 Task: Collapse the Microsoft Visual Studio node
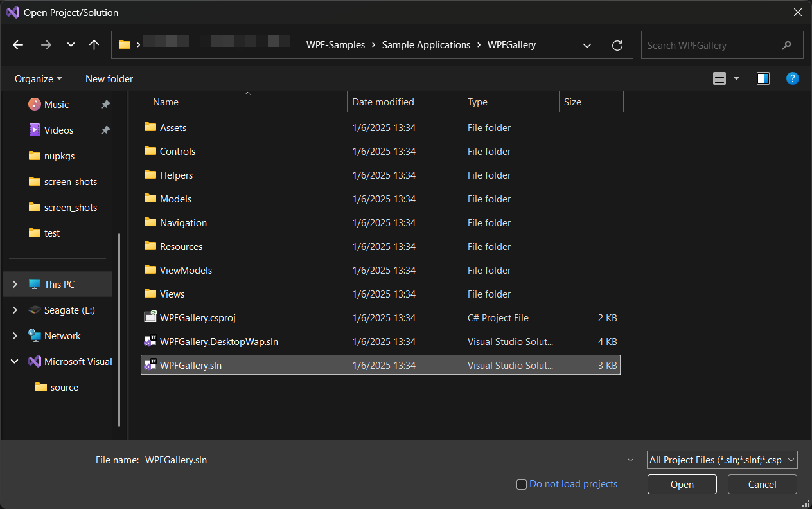pyautogui.click(x=15, y=361)
